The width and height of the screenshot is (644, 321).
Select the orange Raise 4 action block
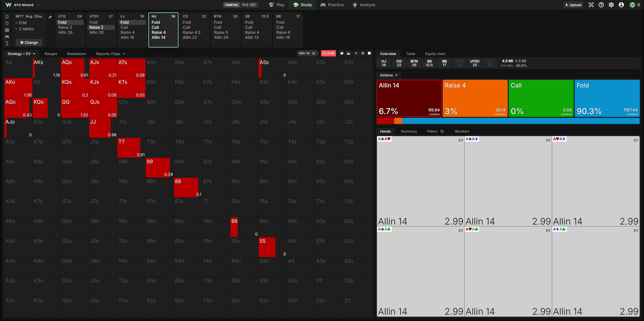[475, 98]
